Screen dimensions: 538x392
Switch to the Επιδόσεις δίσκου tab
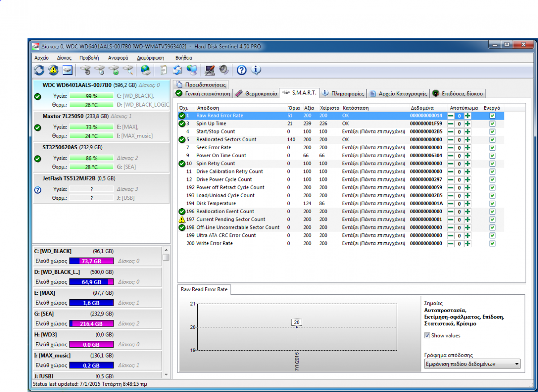click(x=457, y=93)
